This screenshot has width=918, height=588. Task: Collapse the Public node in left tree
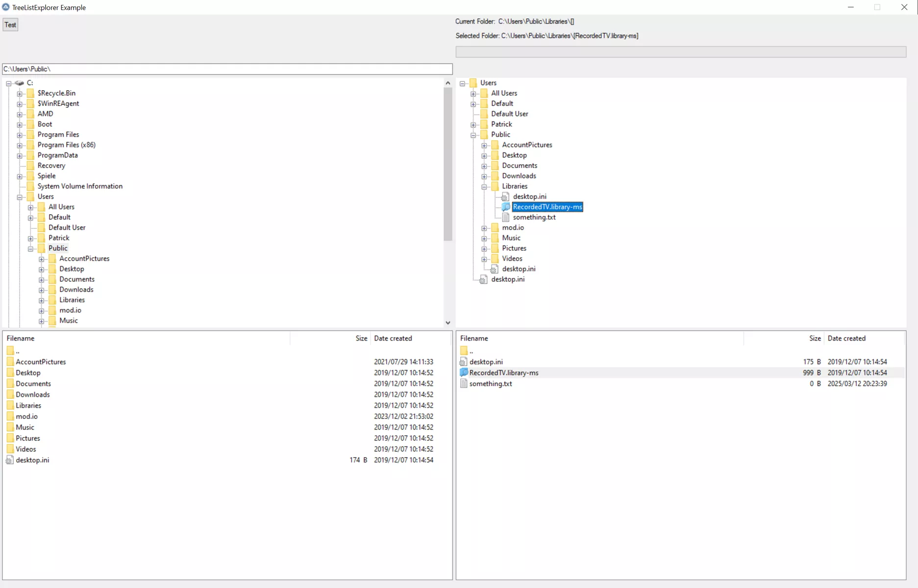(x=30, y=248)
